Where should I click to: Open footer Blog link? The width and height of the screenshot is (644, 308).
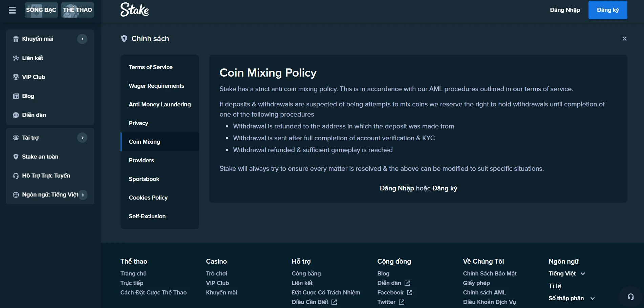(383, 273)
